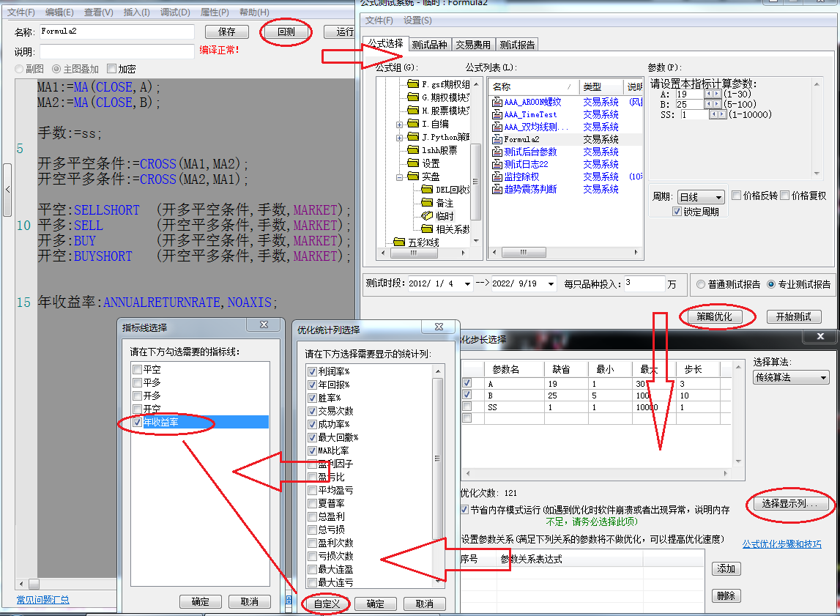Uncheck the 锁定周期 checkbox
840x616 pixels.
point(677,212)
